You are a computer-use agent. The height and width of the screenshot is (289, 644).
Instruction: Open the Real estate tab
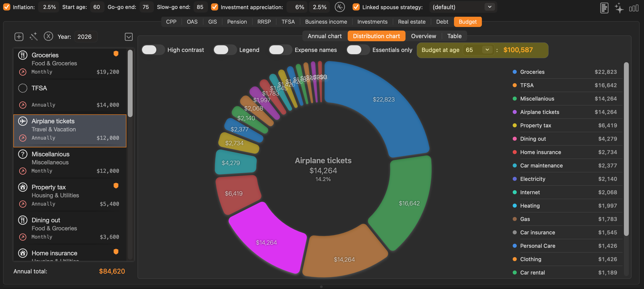pyautogui.click(x=412, y=22)
